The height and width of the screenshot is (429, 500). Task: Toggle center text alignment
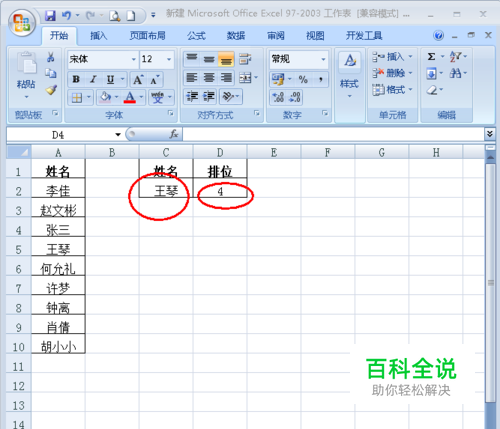click(x=209, y=78)
